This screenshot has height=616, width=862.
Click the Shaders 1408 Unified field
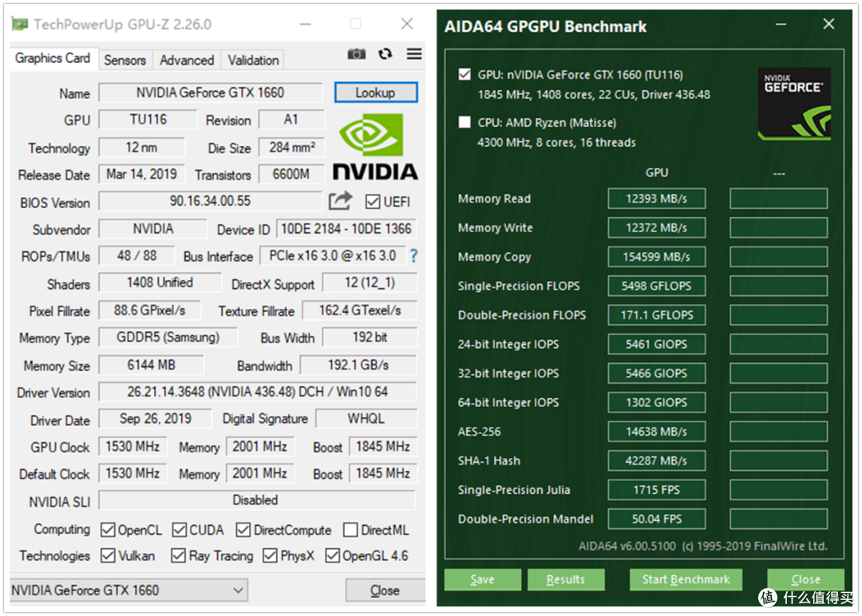click(x=160, y=282)
